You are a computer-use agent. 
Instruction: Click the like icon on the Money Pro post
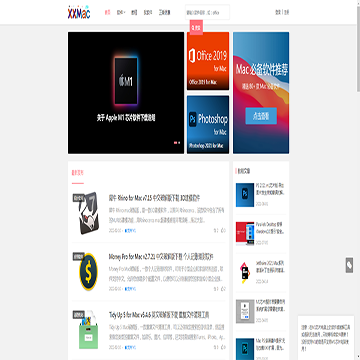click(x=223, y=289)
